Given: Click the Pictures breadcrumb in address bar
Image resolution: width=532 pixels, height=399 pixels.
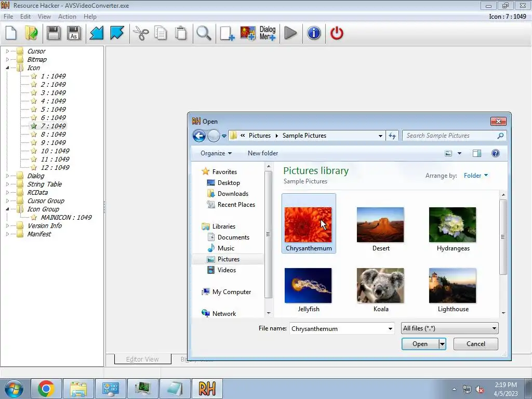Looking at the screenshot, I should tap(260, 136).
